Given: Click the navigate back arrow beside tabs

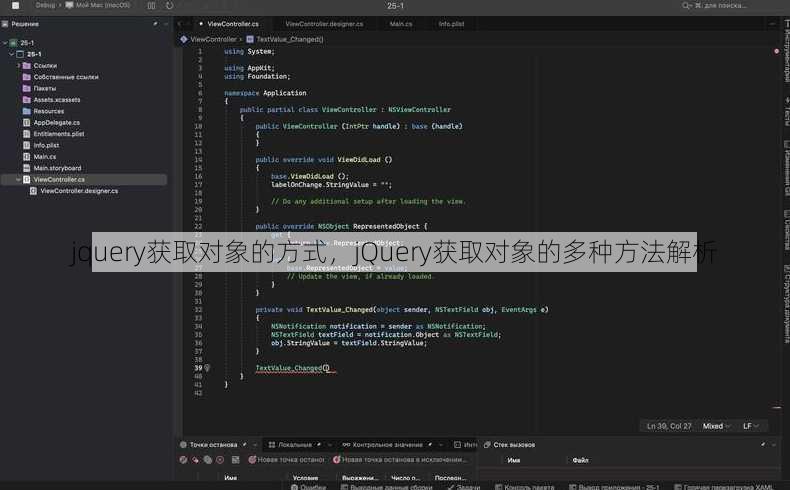Looking at the screenshot, I should pos(179,24).
